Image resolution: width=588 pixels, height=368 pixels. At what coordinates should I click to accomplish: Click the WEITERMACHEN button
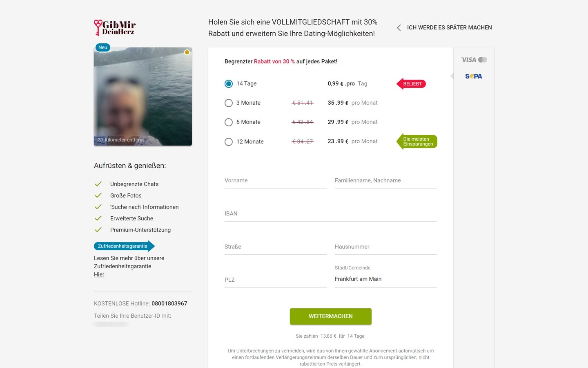pyautogui.click(x=331, y=316)
